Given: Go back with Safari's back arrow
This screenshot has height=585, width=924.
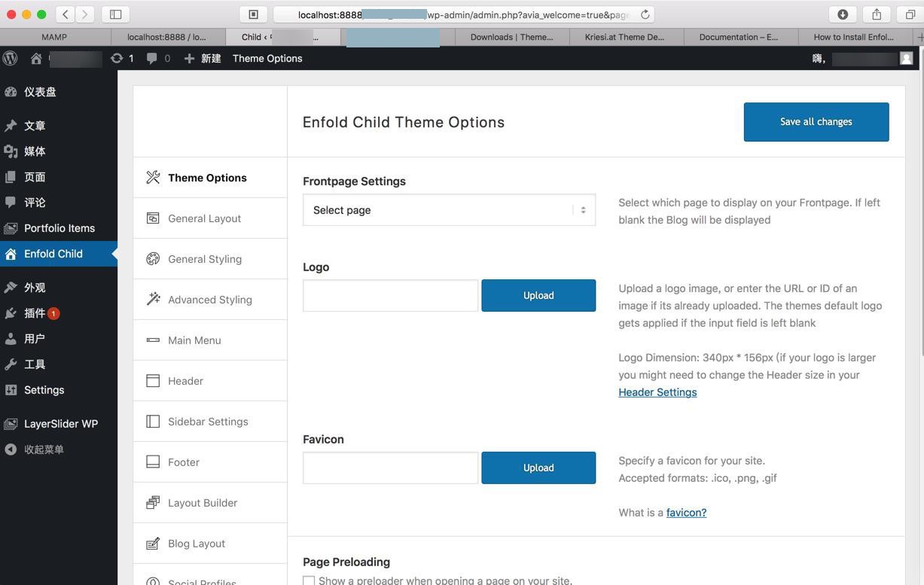Looking at the screenshot, I should (66, 14).
